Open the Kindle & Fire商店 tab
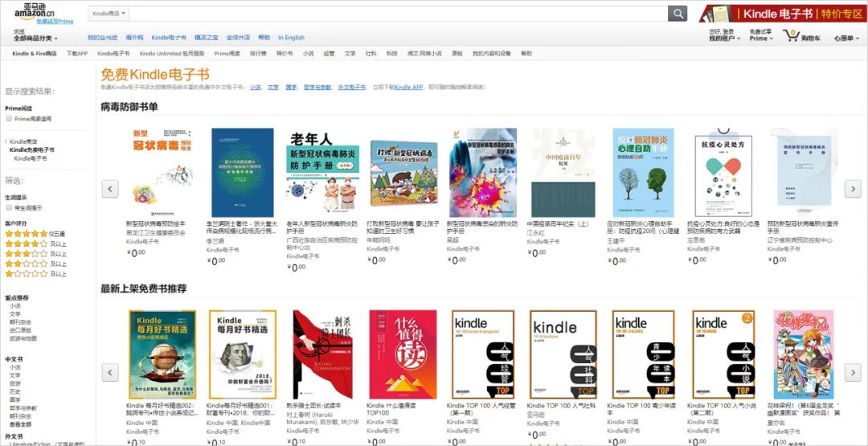868x446 pixels. (x=35, y=54)
